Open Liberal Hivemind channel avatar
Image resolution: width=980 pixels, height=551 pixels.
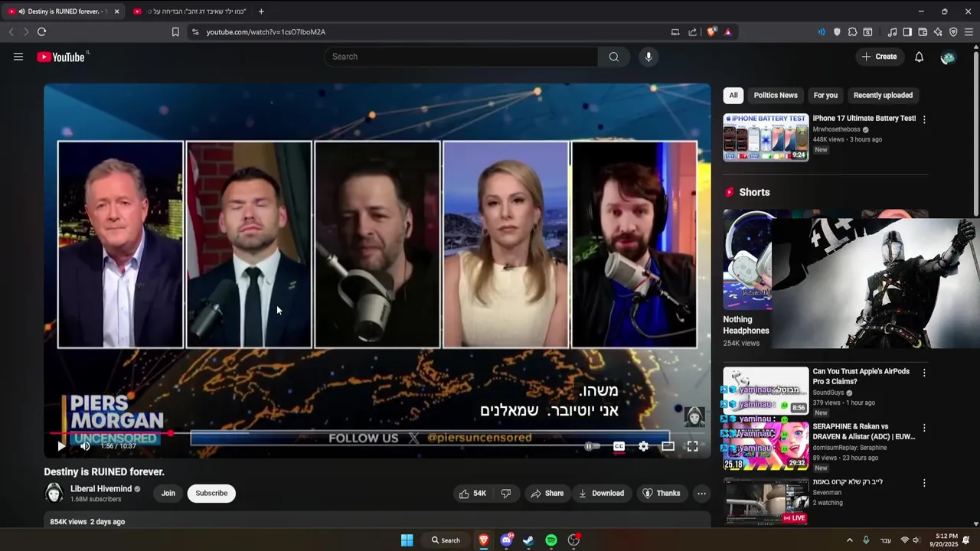tap(54, 494)
